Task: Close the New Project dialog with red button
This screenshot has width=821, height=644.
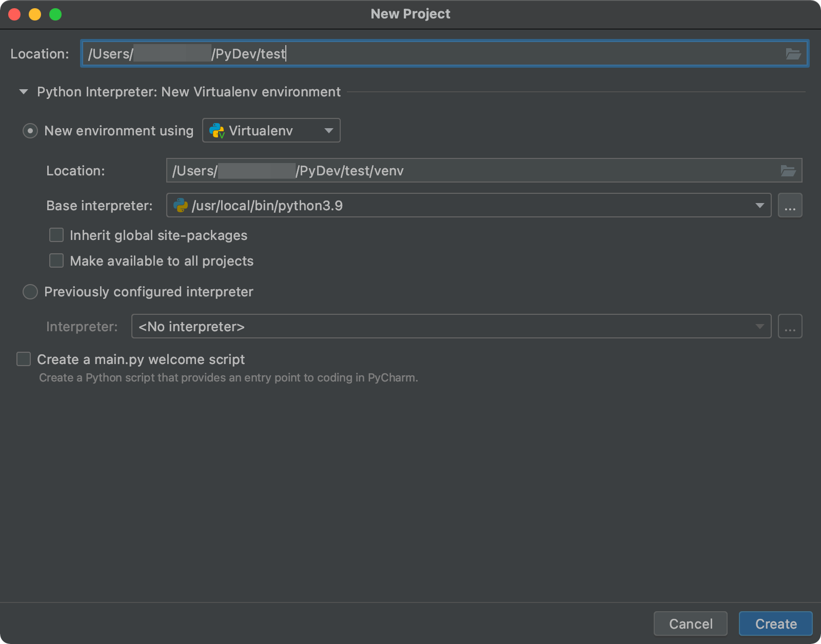Action: [x=14, y=14]
